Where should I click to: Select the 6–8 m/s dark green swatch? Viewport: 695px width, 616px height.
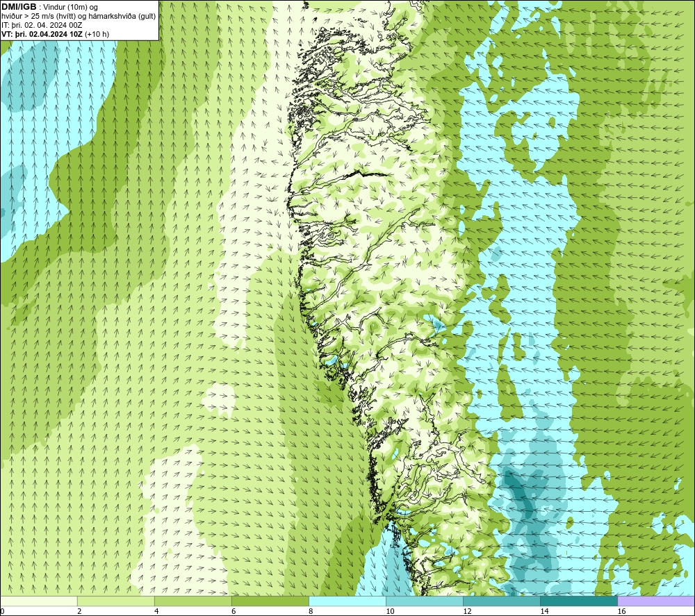coord(270,601)
